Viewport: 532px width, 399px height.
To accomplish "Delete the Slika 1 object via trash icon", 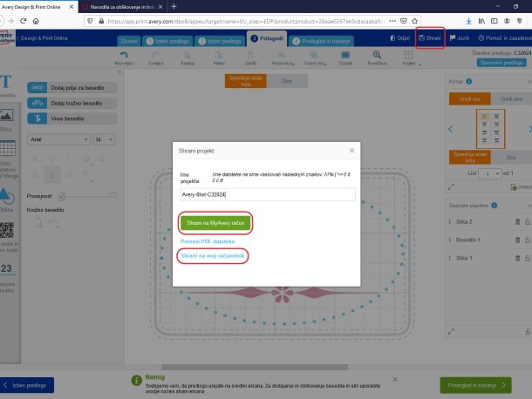I will coord(518,259).
